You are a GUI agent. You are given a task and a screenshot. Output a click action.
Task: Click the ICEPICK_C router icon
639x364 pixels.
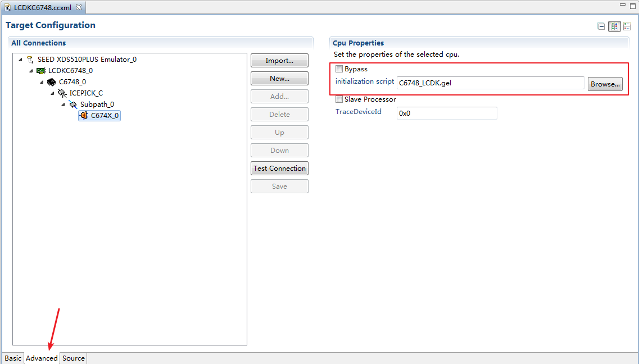(62, 93)
